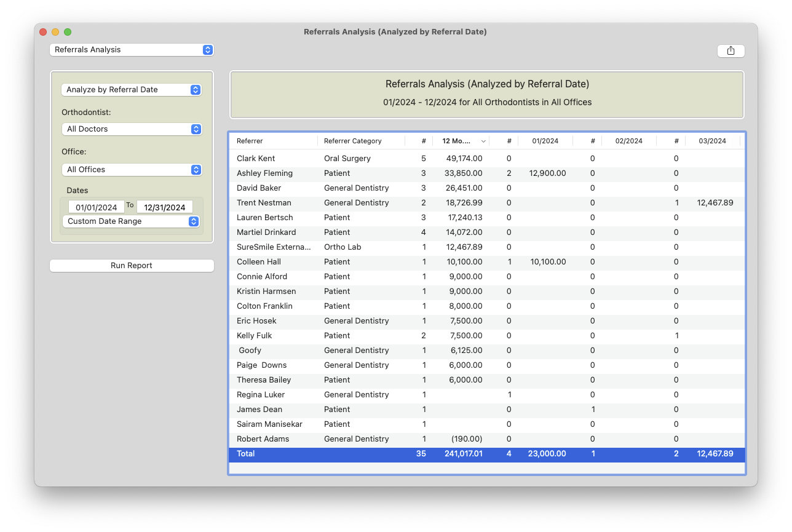Click the 49,174.00 amount for Clark Kent
792x532 pixels.
[x=464, y=159]
